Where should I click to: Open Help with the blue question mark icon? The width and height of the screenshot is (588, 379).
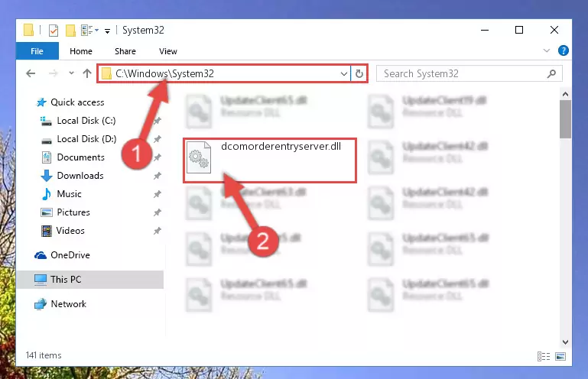point(564,50)
